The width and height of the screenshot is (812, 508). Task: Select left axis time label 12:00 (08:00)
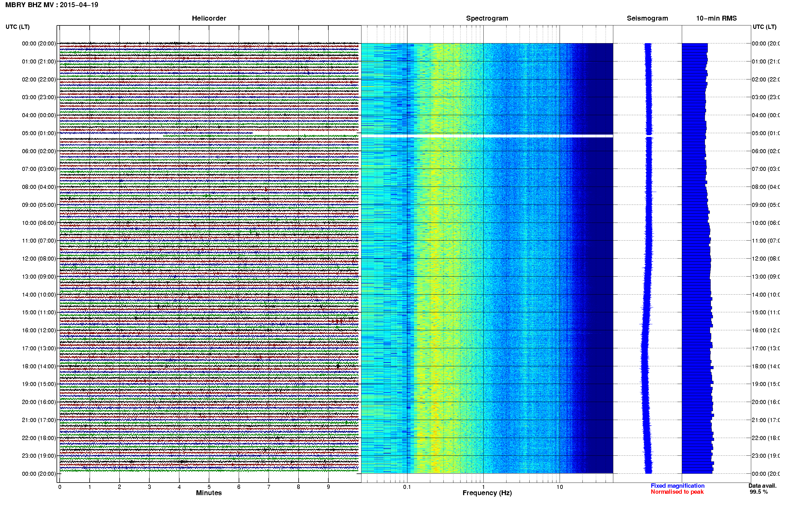(39, 259)
